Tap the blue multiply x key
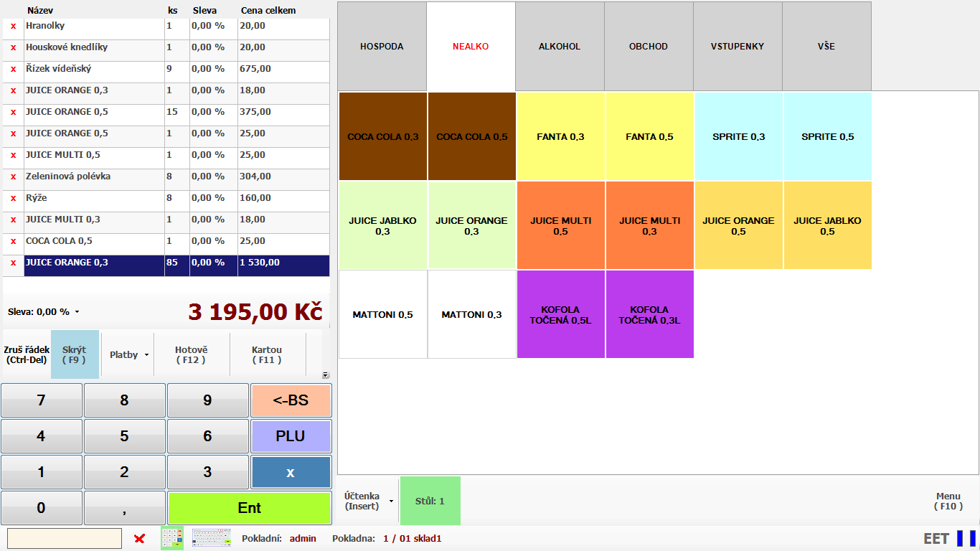980x551 pixels. tap(291, 472)
